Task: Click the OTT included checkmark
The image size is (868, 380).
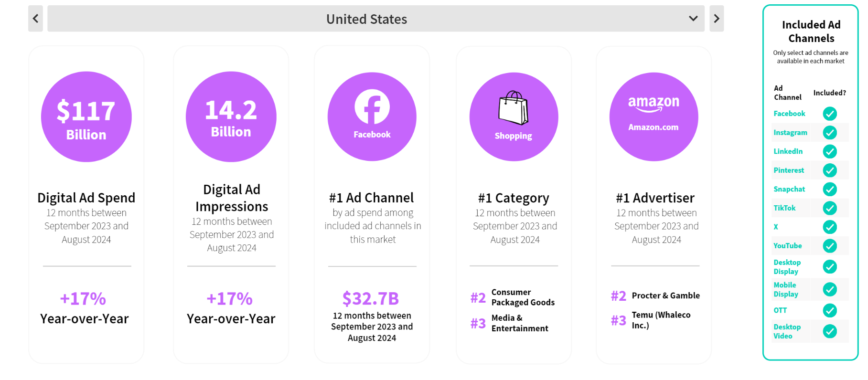Action: click(830, 310)
